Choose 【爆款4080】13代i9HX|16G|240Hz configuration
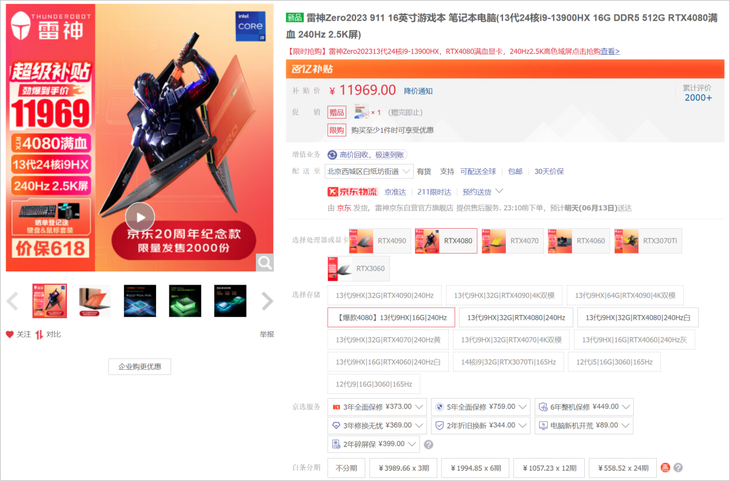Screen dimensions: 730x481 click(391, 318)
